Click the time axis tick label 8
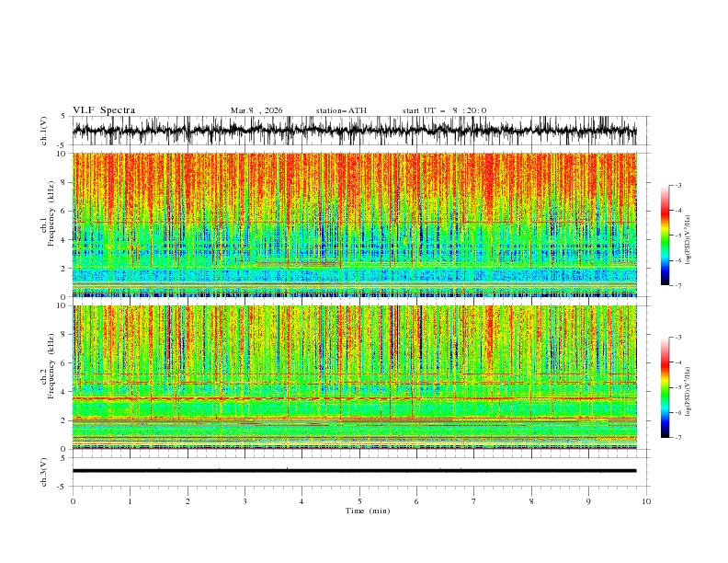Viewport: 728px width, 563px height. click(531, 501)
